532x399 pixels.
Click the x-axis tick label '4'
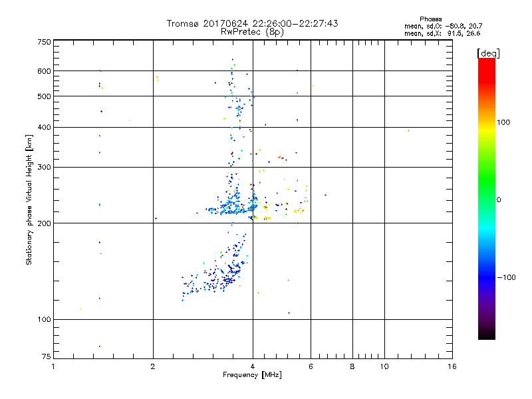(x=253, y=366)
